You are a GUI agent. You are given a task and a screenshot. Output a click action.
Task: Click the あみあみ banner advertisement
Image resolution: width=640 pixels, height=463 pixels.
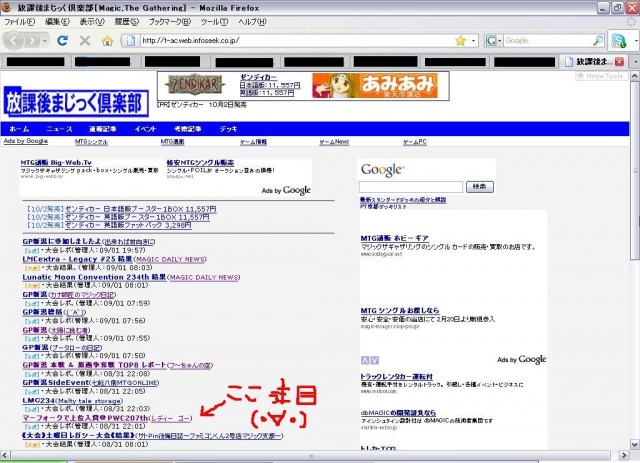pyautogui.click(x=375, y=86)
